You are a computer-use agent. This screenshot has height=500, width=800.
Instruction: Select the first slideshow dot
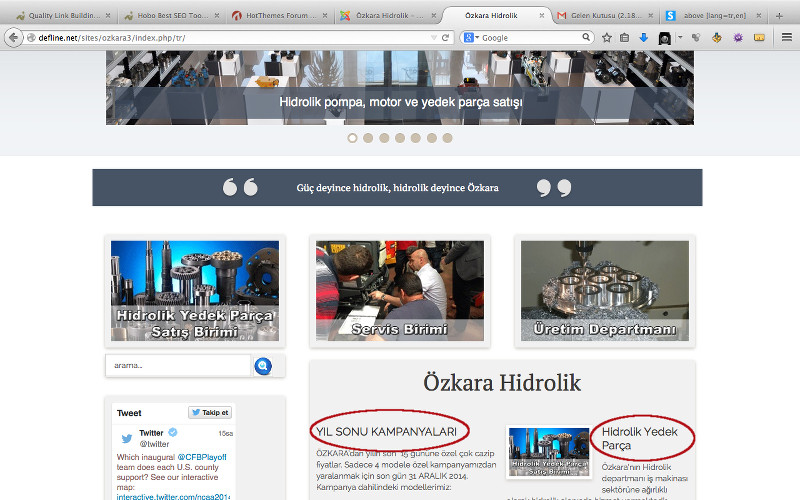tap(352, 138)
